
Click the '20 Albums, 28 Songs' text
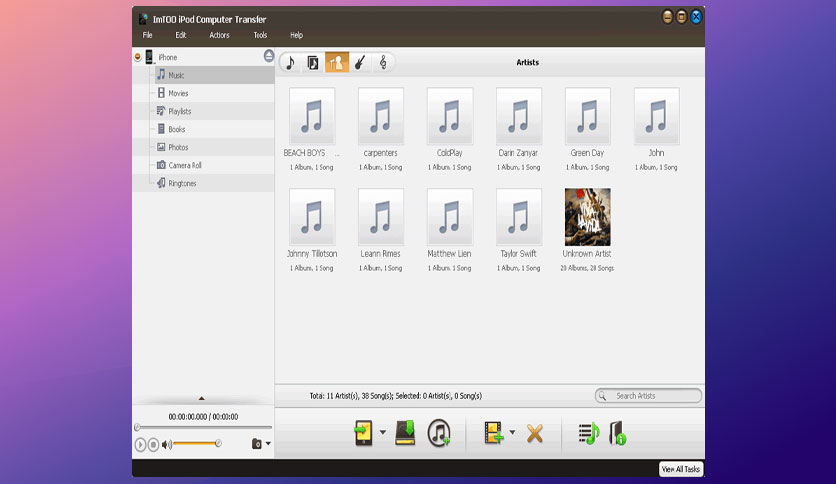click(x=587, y=268)
